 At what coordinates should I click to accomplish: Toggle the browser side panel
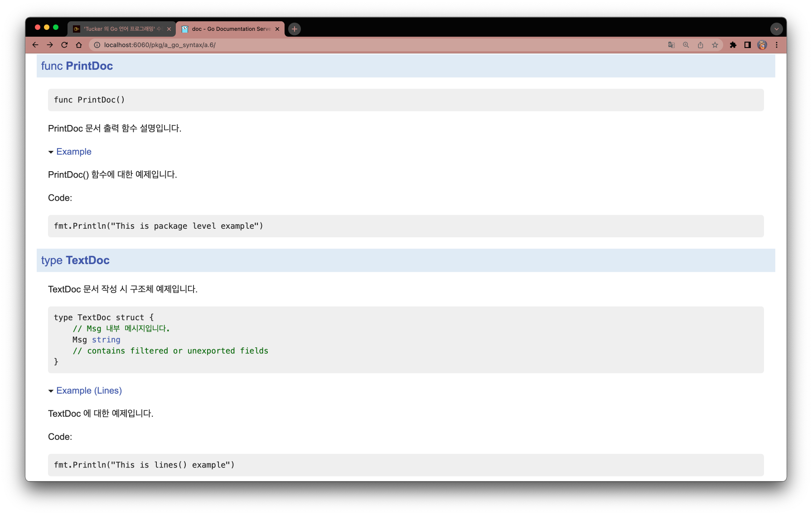(x=748, y=45)
